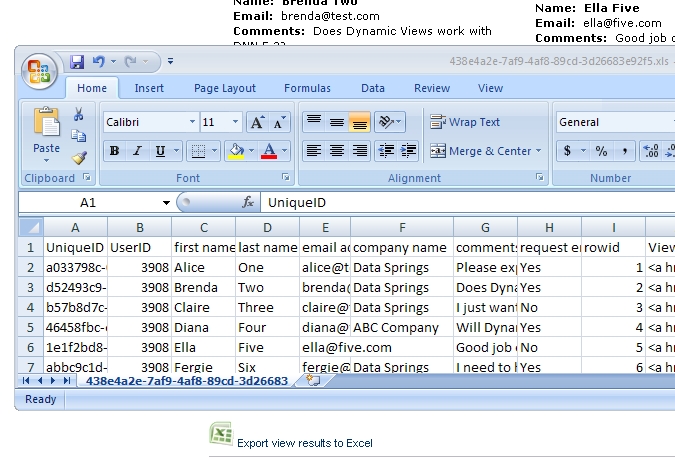This screenshot has width=675, height=459.
Task: Apply red font color
Action: [x=269, y=151]
